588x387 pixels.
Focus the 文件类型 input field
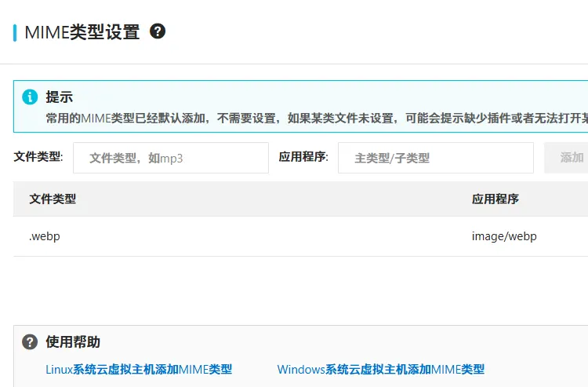(x=170, y=158)
